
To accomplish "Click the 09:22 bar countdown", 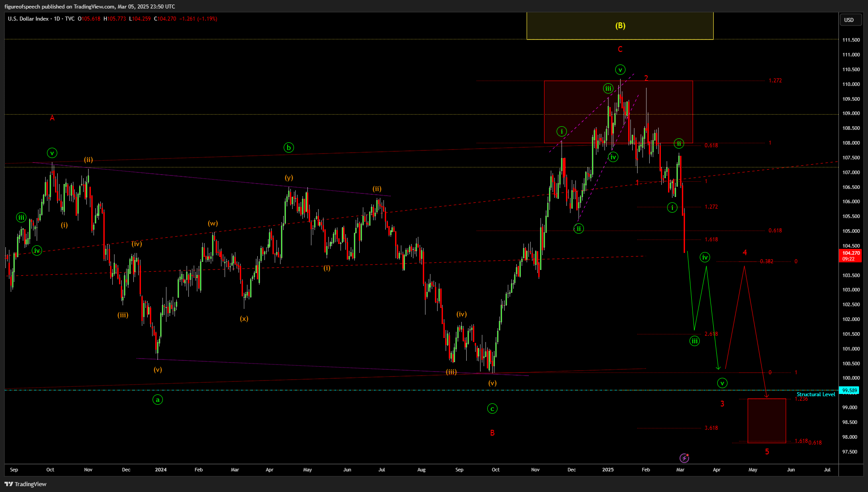I will pyautogui.click(x=849, y=259).
